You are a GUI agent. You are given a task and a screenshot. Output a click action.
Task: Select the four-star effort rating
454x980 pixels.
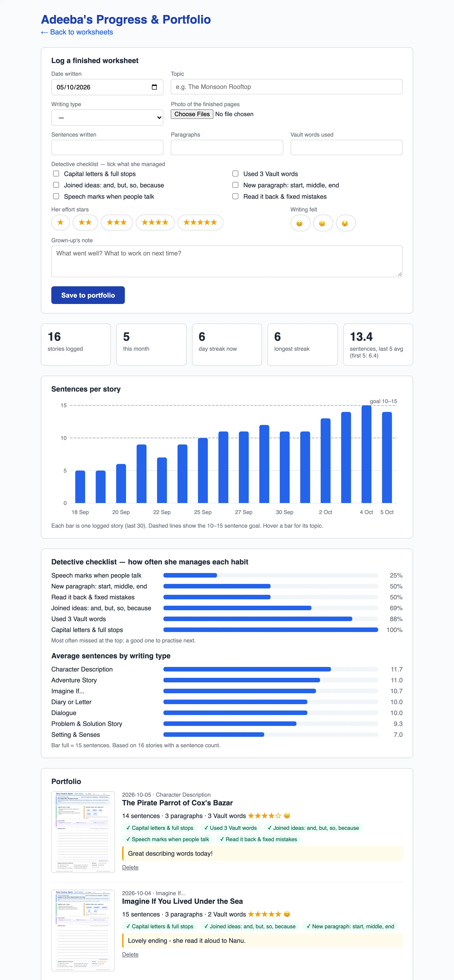(155, 223)
